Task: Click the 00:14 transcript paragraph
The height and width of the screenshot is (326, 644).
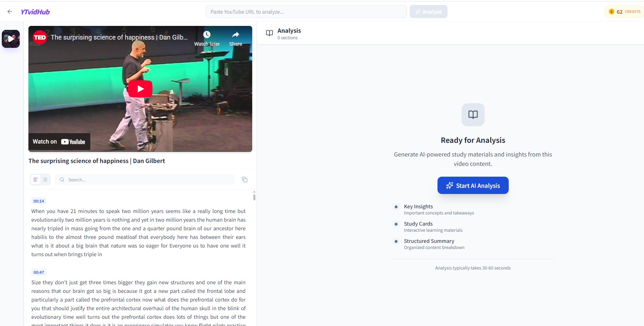Action: tap(139, 233)
